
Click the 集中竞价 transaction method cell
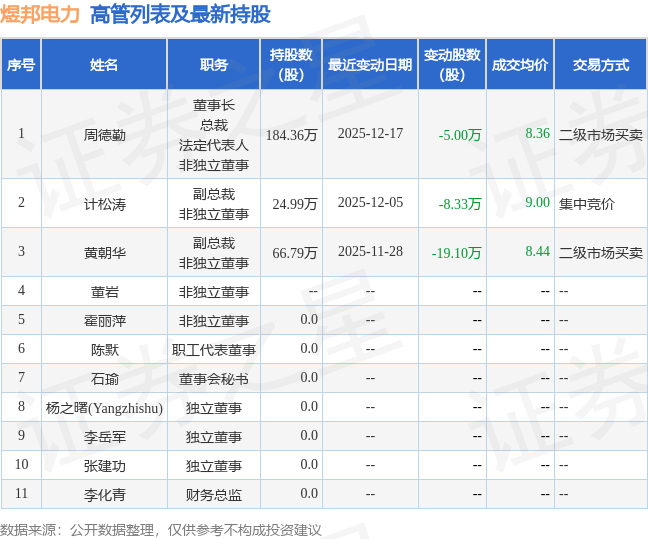(x=587, y=204)
